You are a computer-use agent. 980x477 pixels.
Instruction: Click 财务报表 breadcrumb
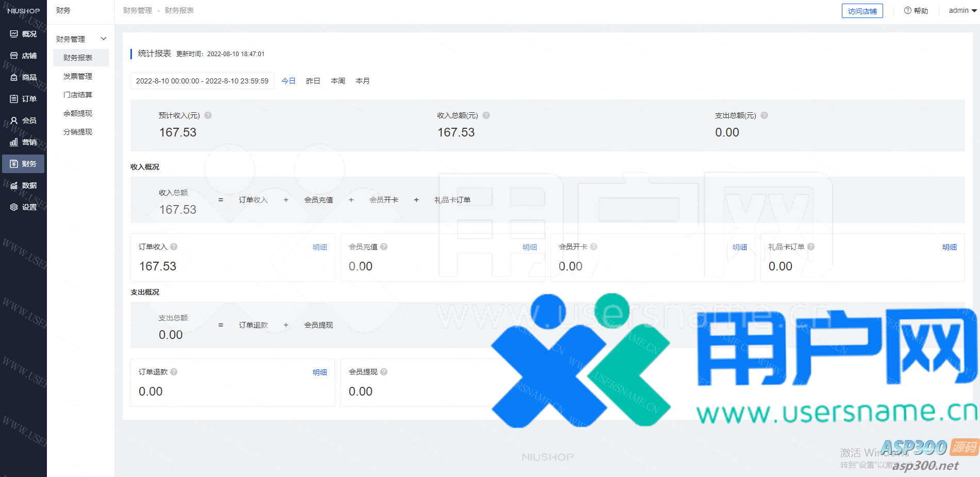179,10
